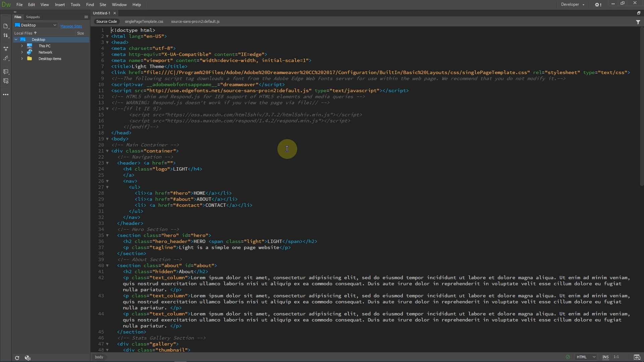
Task: Collapse code fold arrow at line 21
Action: 107,151
